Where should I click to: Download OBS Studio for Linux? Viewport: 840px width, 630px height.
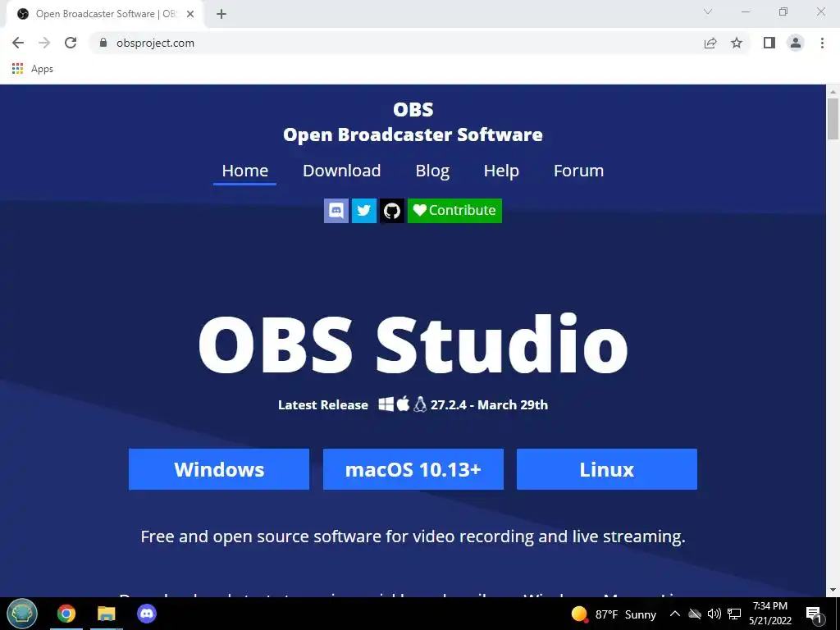[607, 469]
